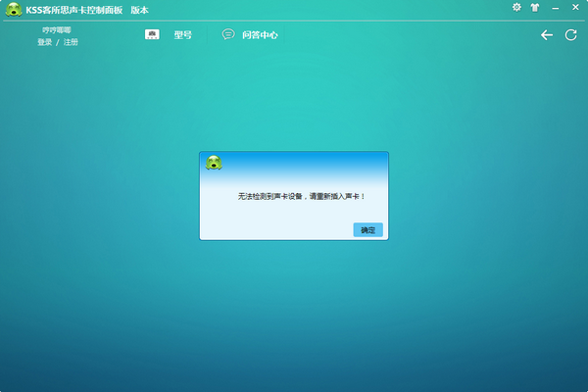This screenshot has width=588, height=392.
Task: Click the username text above 登录
Action: click(x=56, y=31)
